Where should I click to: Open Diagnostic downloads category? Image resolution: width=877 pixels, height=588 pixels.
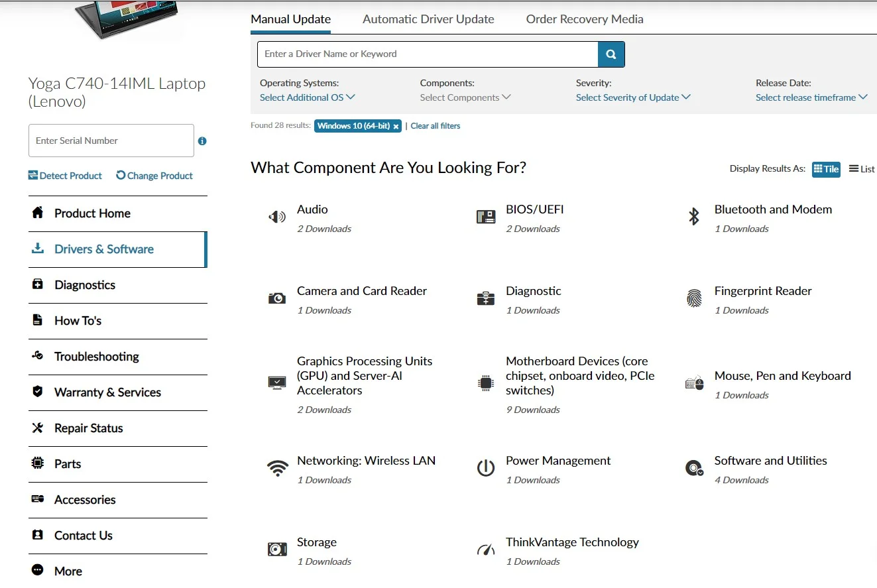pos(534,291)
